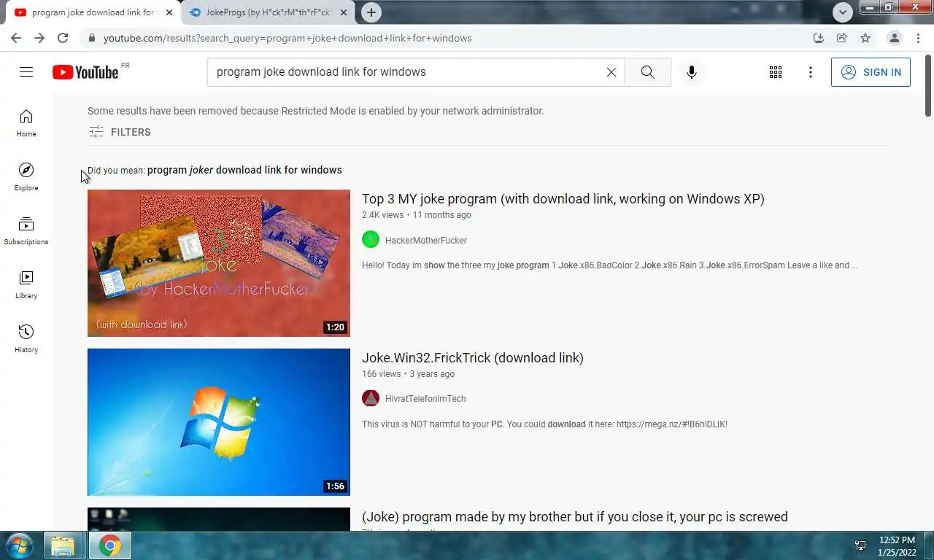Click the 'Hello! Today im show' description text
The width and height of the screenshot is (934, 560).
[x=610, y=265]
